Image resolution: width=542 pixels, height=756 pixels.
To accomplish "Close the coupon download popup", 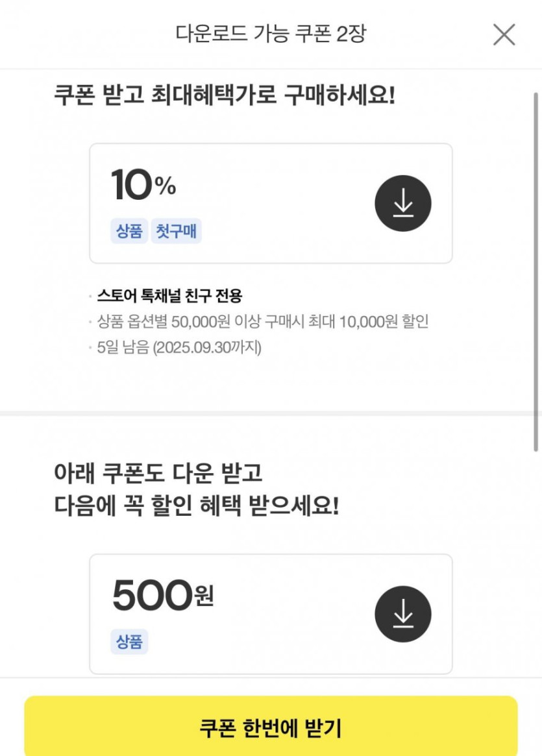I will click(x=504, y=34).
